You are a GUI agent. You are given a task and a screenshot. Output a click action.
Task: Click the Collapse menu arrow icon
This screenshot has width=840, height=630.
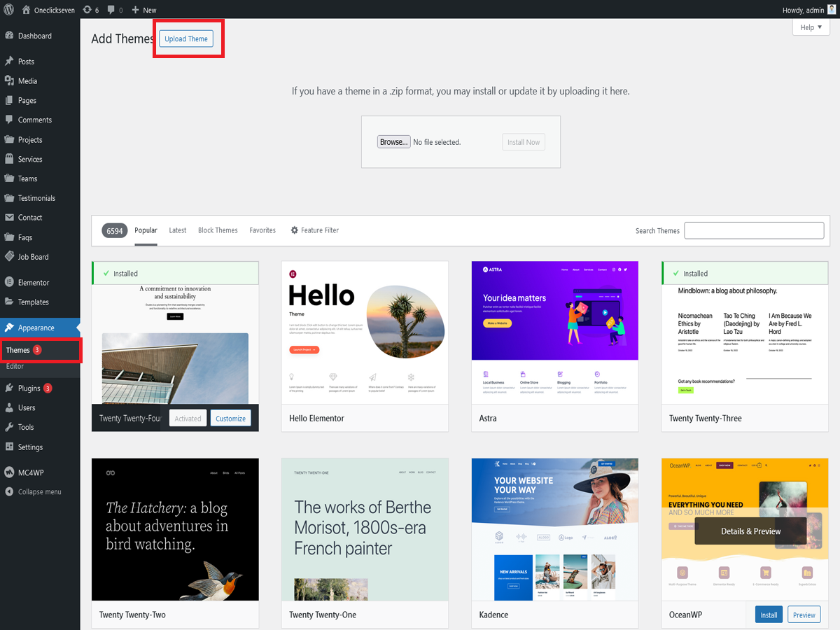[9, 491]
